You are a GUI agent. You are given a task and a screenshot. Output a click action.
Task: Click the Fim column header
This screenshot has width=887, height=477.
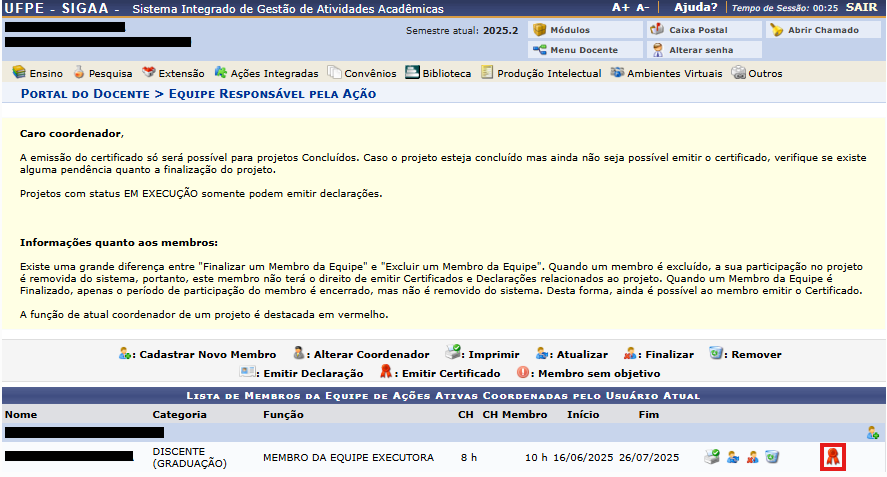pos(649,415)
